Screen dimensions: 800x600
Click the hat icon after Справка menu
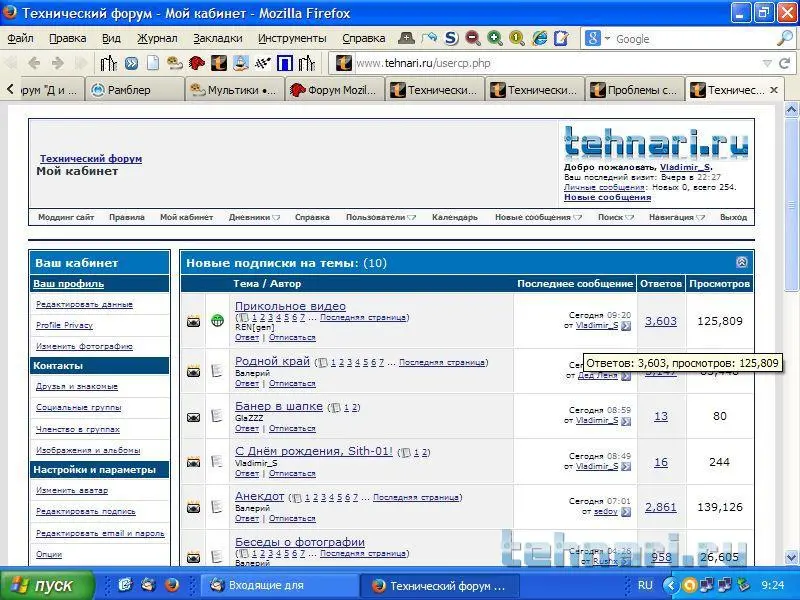click(x=406, y=38)
